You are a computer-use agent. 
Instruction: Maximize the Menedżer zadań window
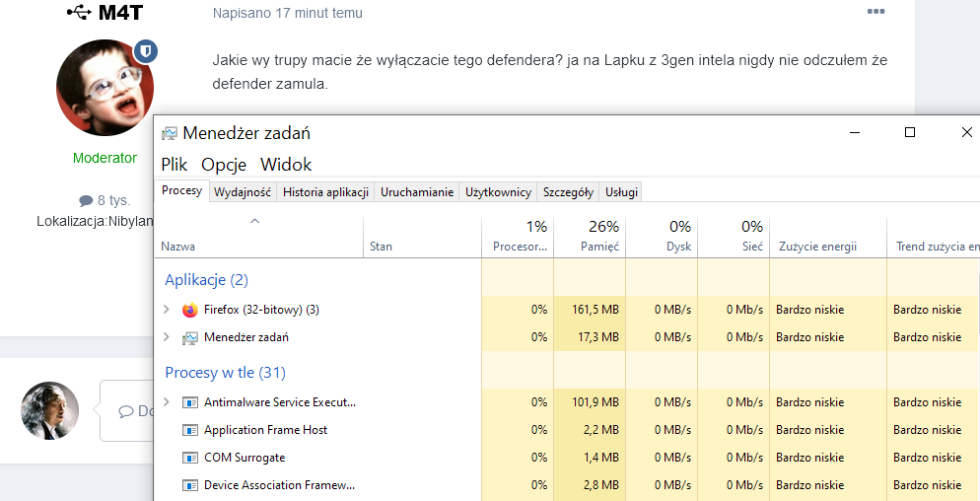910,132
